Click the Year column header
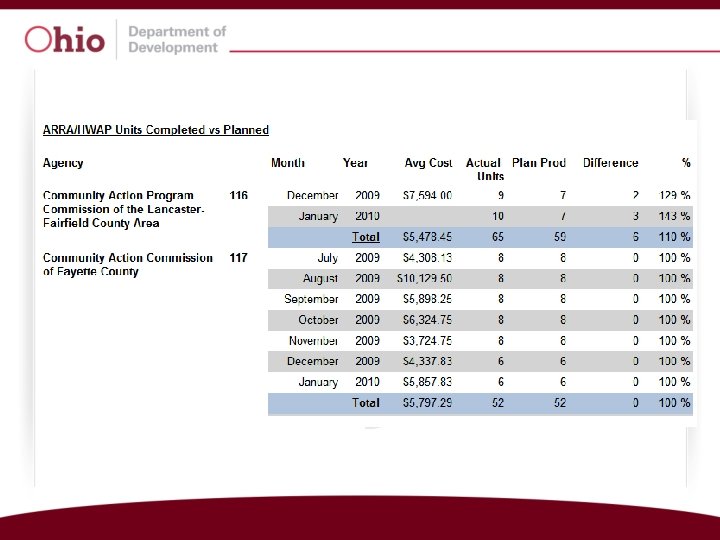 (x=355, y=163)
